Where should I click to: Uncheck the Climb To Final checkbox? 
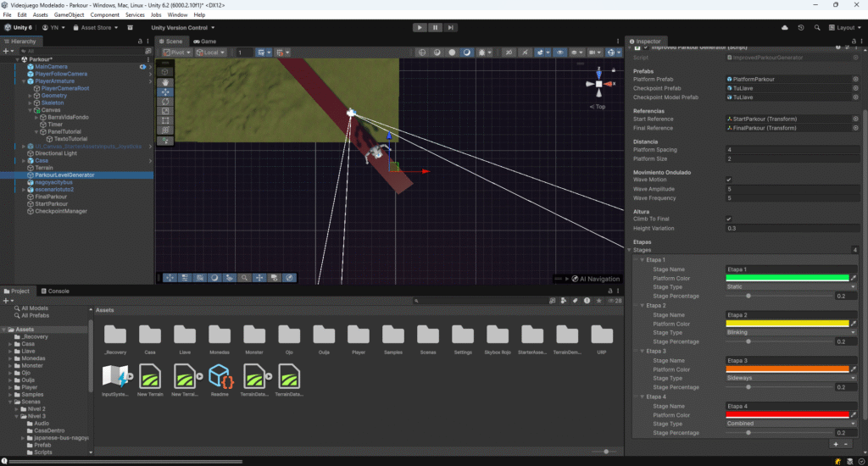click(729, 219)
